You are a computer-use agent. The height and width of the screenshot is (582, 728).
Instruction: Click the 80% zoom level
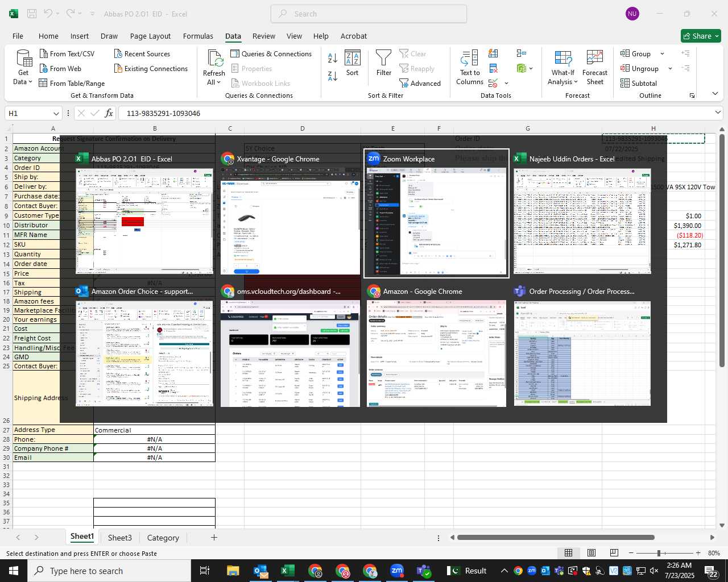tap(714, 553)
